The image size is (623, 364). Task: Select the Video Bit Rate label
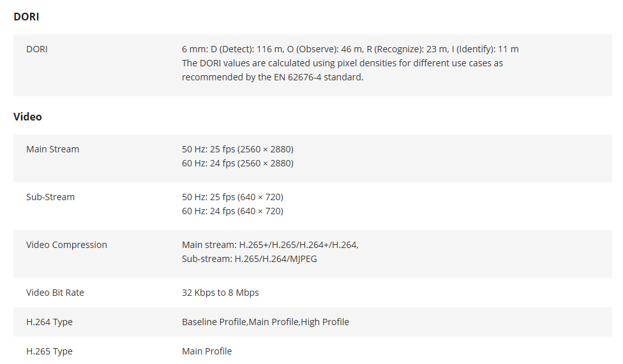point(55,293)
